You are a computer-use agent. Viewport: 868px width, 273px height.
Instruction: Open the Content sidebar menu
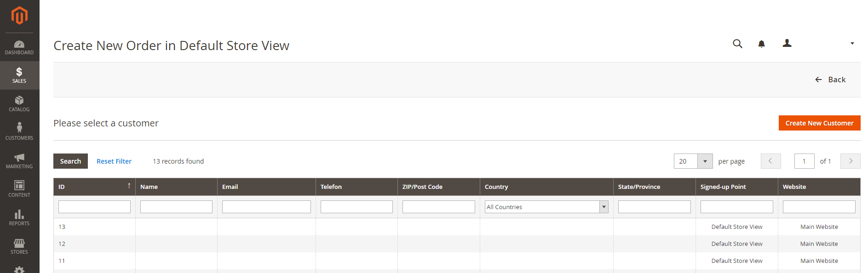pyautogui.click(x=19, y=189)
